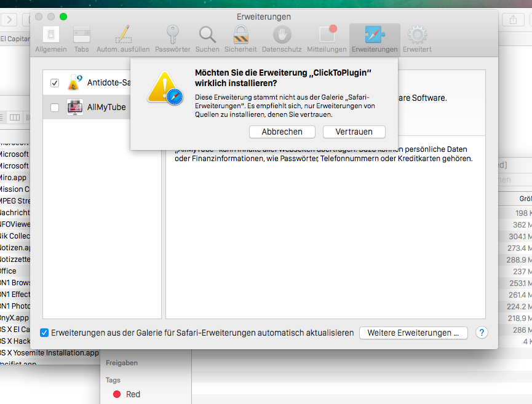Open the Erweitert preferences pane
The height and width of the screenshot is (404, 532).
point(417,39)
